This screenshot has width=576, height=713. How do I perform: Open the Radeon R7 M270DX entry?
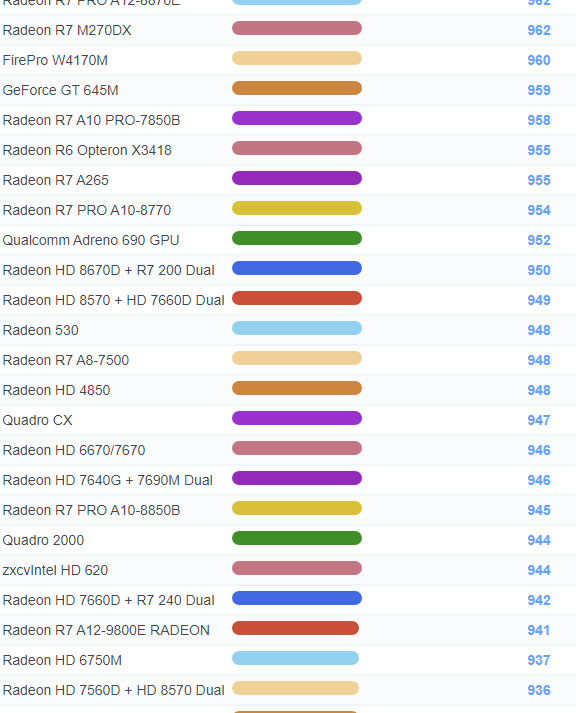pos(67,30)
